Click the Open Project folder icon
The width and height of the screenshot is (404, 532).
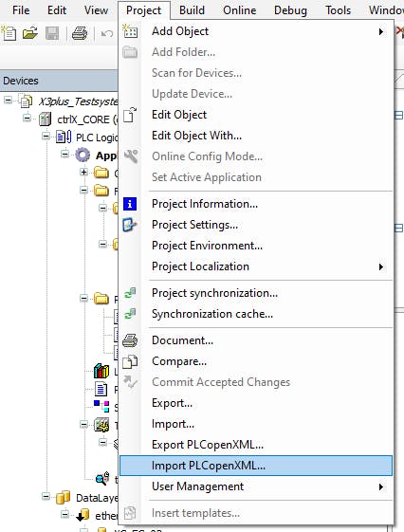click(30, 33)
